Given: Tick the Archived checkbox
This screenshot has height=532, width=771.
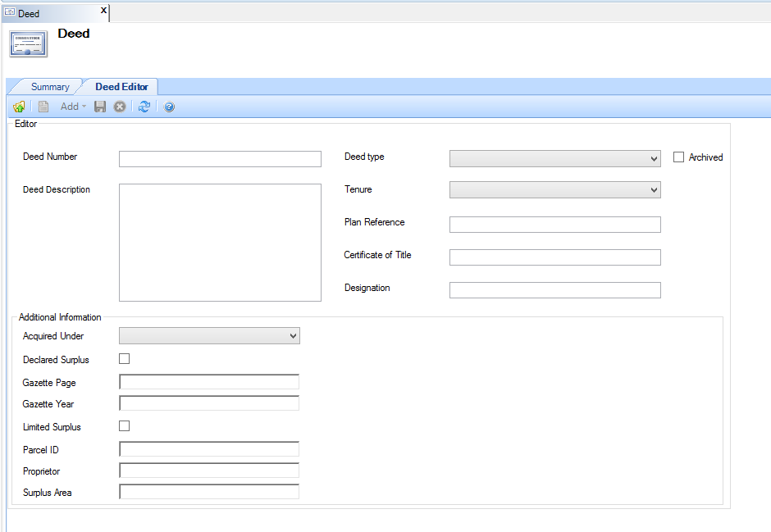Looking at the screenshot, I should [678, 157].
